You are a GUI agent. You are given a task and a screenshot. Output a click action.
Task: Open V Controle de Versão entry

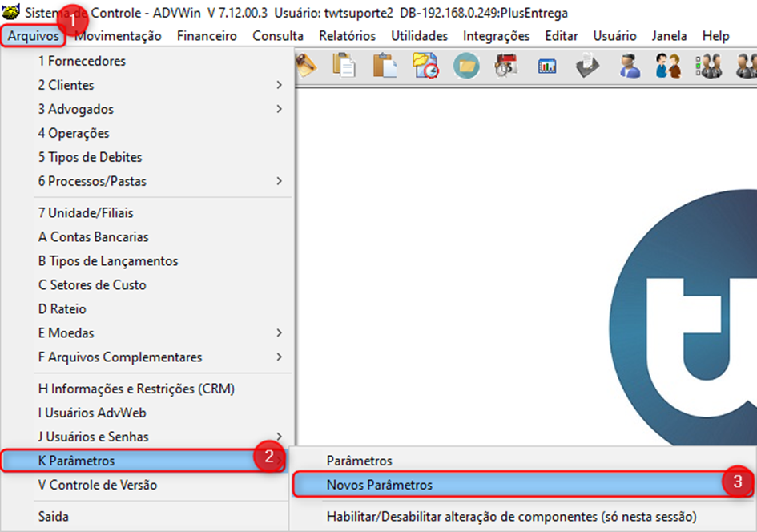(x=145, y=485)
